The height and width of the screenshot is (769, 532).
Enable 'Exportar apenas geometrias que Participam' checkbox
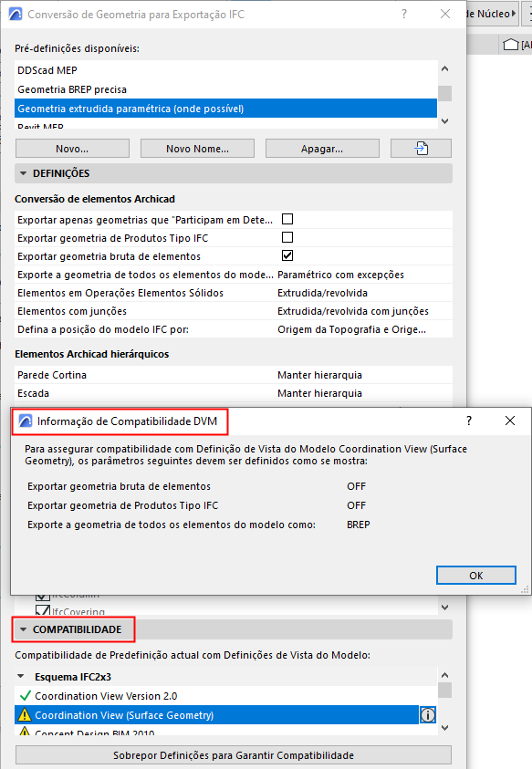click(287, 219)
